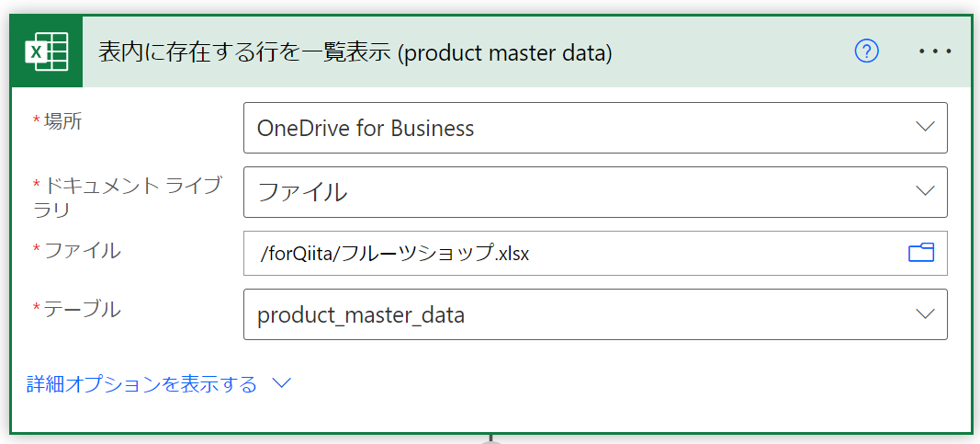Image resolution: width=980 pixels, height=444 pixels.
Task: Click the 'OneDrive for Business' selected value
Action: coord(366,129)
